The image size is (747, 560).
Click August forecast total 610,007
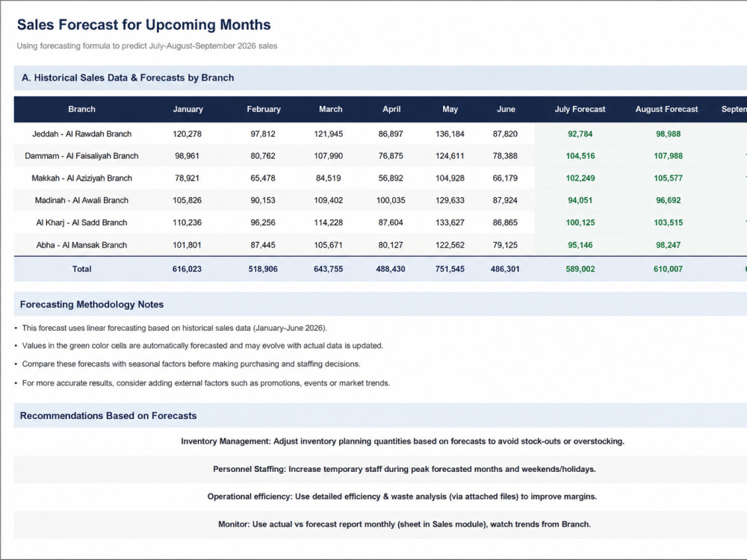669,269
